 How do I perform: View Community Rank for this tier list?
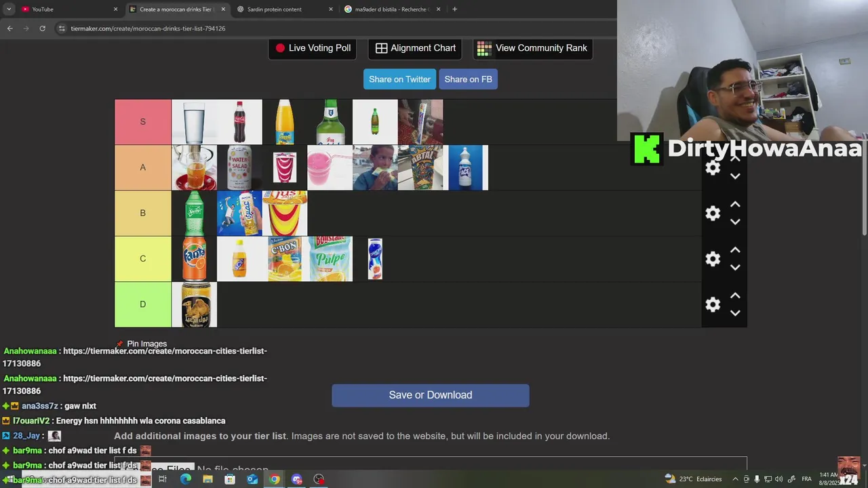point(532,48)
